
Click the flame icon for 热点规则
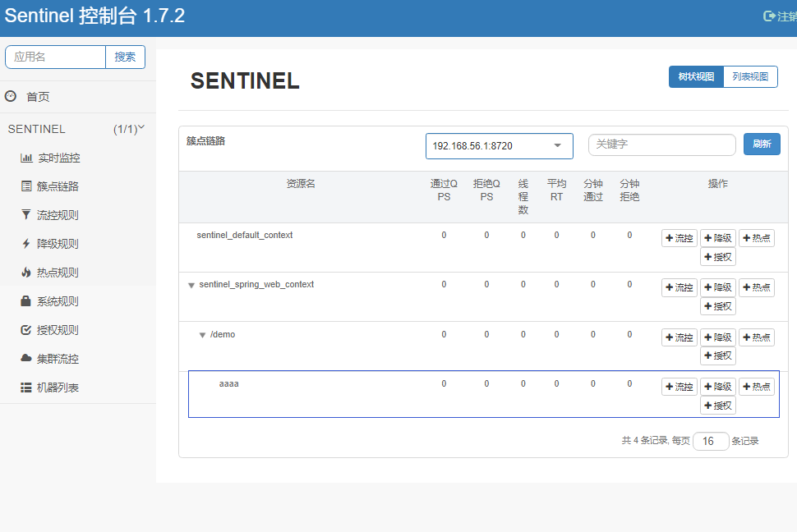(x=26, y=273)
